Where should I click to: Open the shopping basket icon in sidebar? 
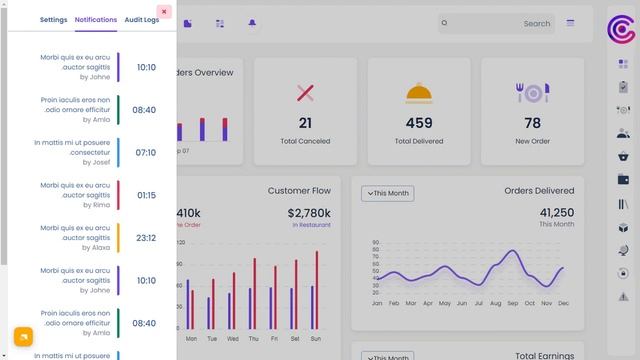coord(623,156)
